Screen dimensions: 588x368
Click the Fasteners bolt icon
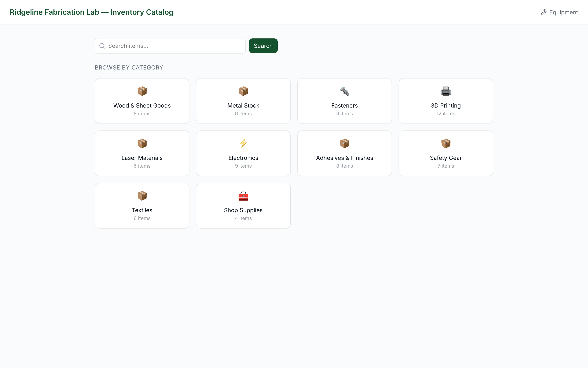pyautogui.click(x=345, y=91)
